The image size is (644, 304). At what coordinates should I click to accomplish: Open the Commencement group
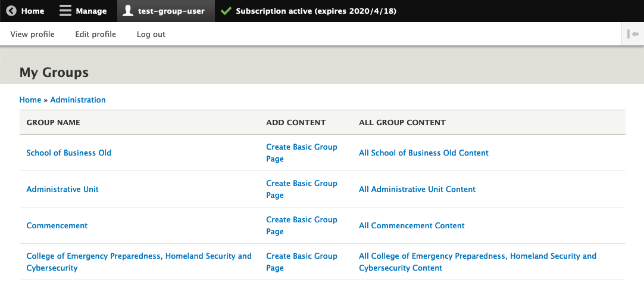coord(57,225)
